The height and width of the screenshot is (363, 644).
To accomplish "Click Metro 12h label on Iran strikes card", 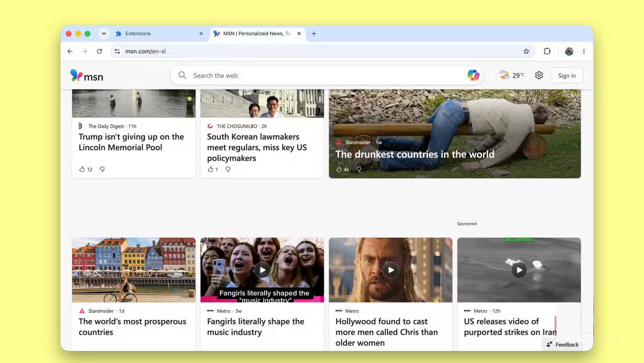I will [487, 311].
